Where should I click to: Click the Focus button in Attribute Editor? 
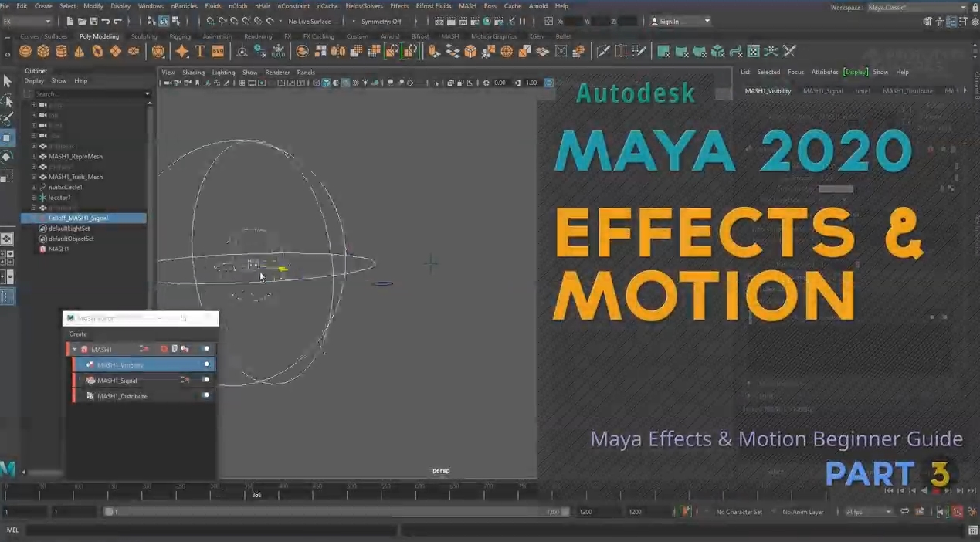(x=795, y=72)
